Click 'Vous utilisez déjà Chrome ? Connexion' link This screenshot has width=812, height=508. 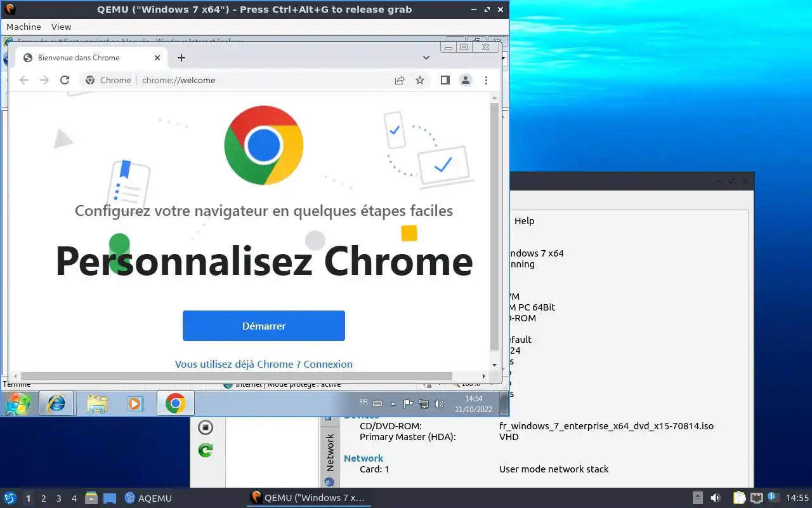point(264,364)
